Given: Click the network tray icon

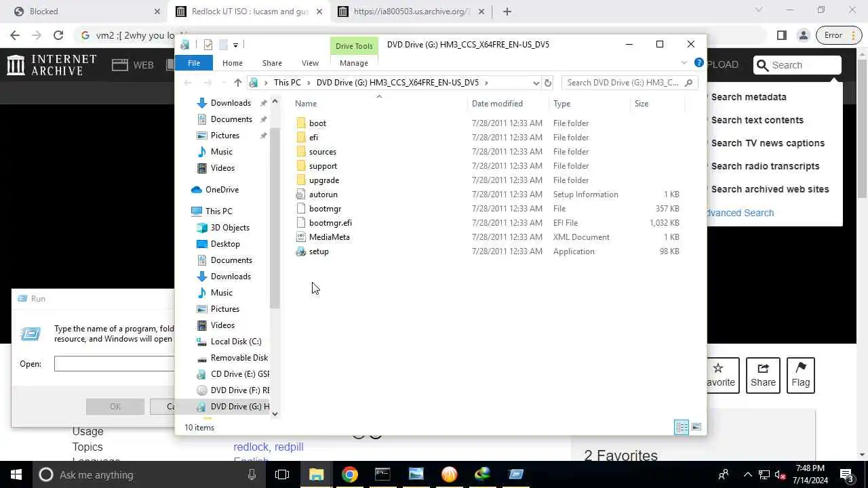Looking at the screenshot, I should 764,474.
